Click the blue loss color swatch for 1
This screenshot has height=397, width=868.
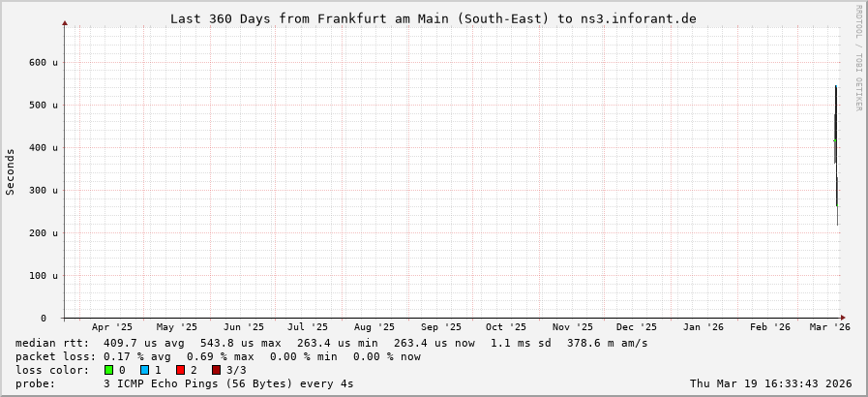(x=144, y=370)
